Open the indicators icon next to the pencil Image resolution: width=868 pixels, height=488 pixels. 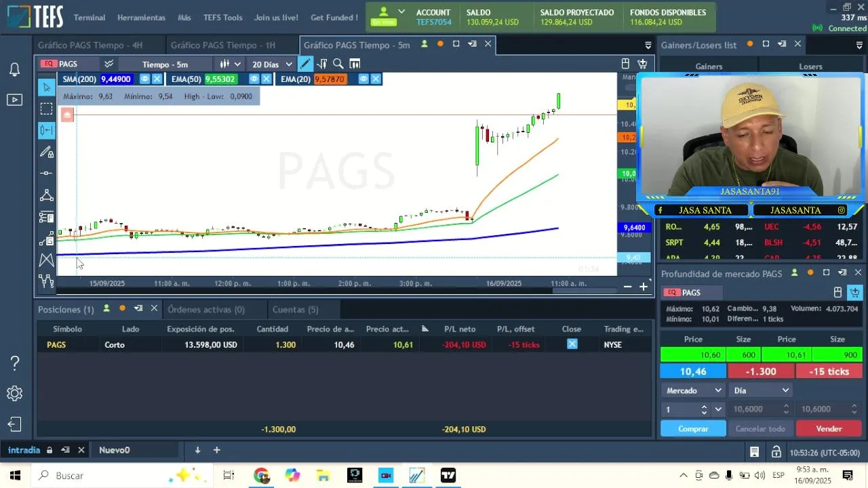(x=321, y=64)
